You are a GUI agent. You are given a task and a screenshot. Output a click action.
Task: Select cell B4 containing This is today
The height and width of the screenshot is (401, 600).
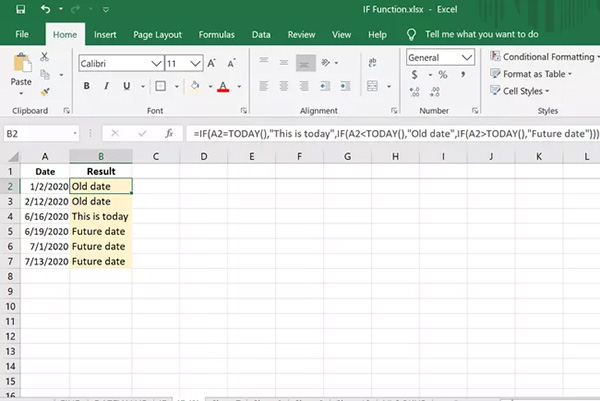pyautogui.click(x=100, y=216)
